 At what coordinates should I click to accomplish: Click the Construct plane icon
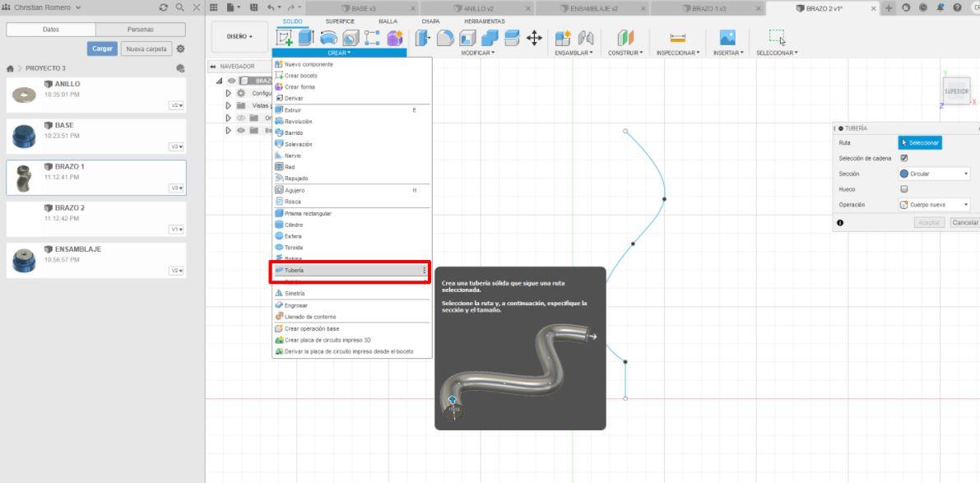point(625,38)
